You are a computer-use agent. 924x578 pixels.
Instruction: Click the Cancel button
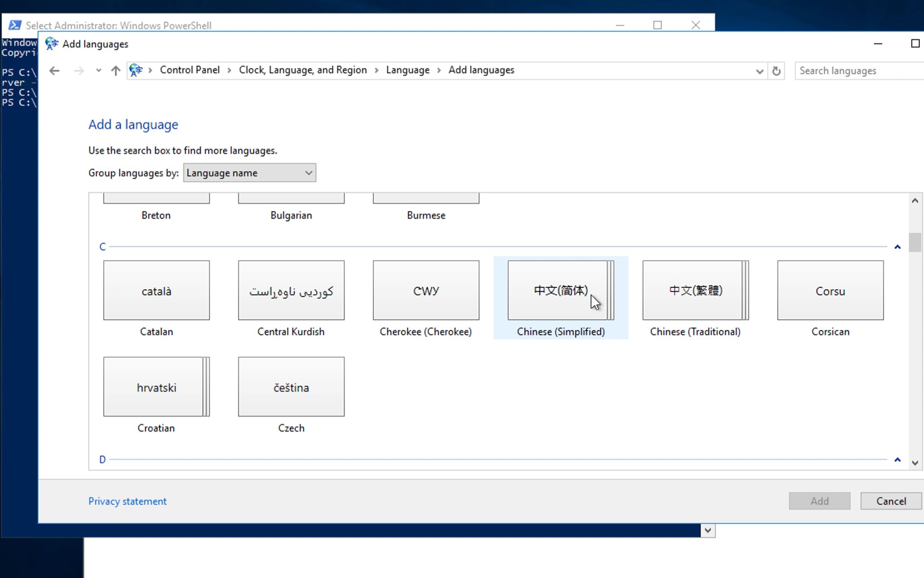point(890,501)
